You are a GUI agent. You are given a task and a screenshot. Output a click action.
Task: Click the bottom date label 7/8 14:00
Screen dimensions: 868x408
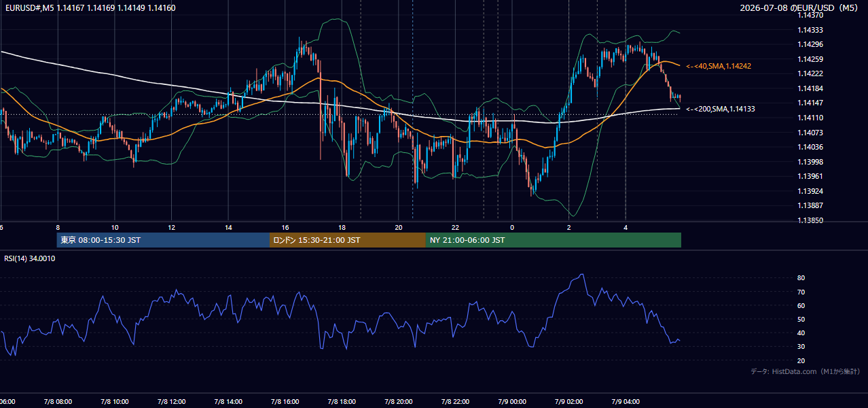pos(228,402)
